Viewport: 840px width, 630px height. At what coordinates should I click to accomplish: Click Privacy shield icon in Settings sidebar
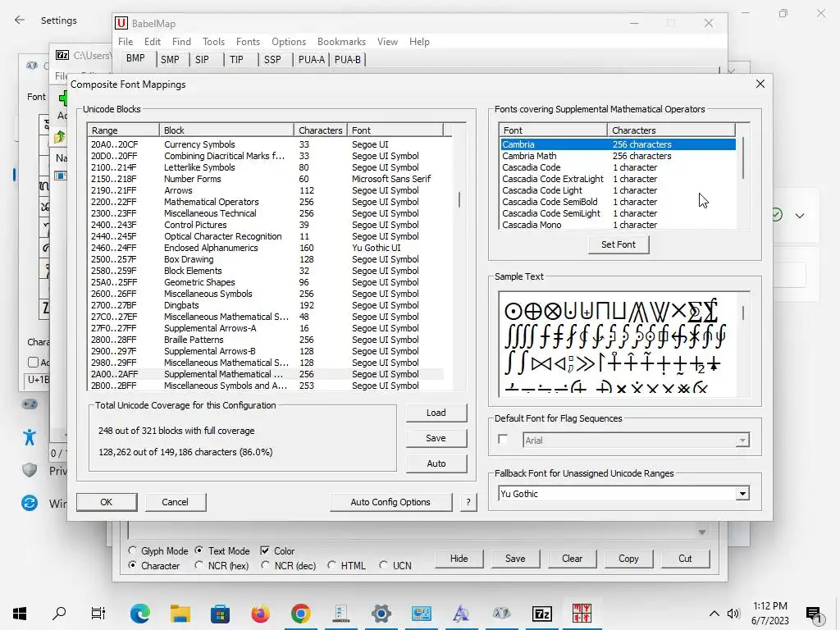30,470
